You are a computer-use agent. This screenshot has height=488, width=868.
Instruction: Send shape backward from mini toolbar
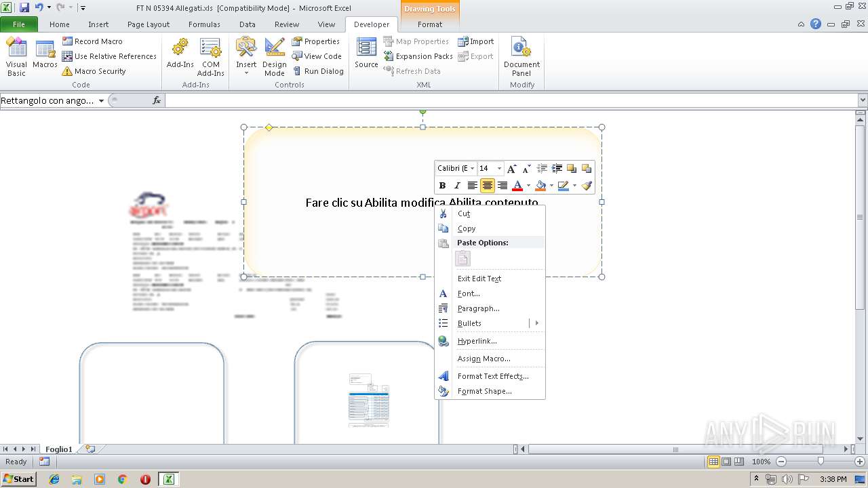[x=587, y=168]
